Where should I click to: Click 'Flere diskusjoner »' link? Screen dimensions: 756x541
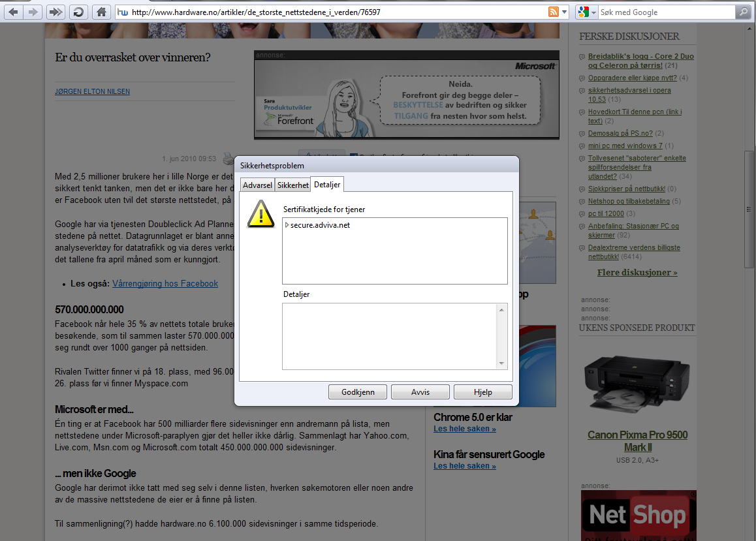[x=637, y=273]
